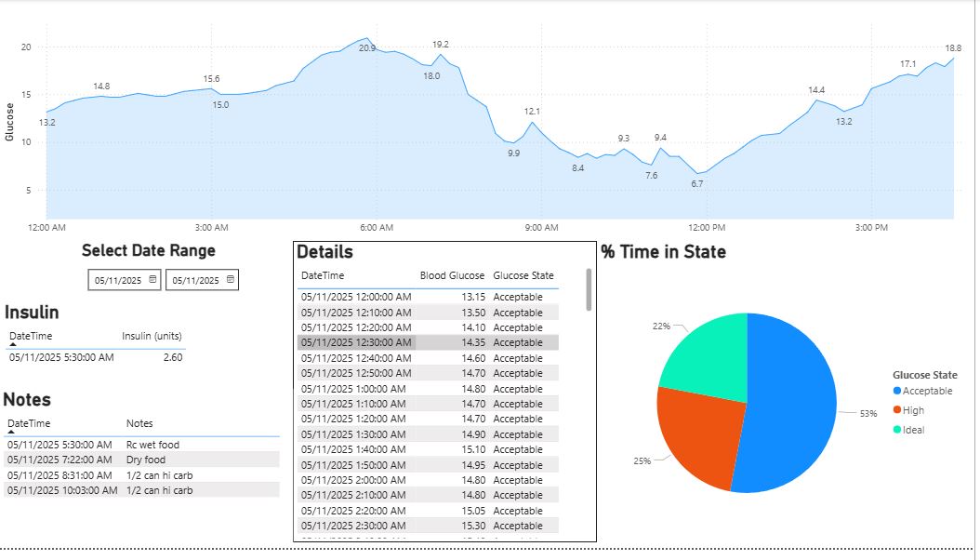Click the sort arrow under Insulin DateTime header
Screen dimensions: 980x560
click(13, 344)
